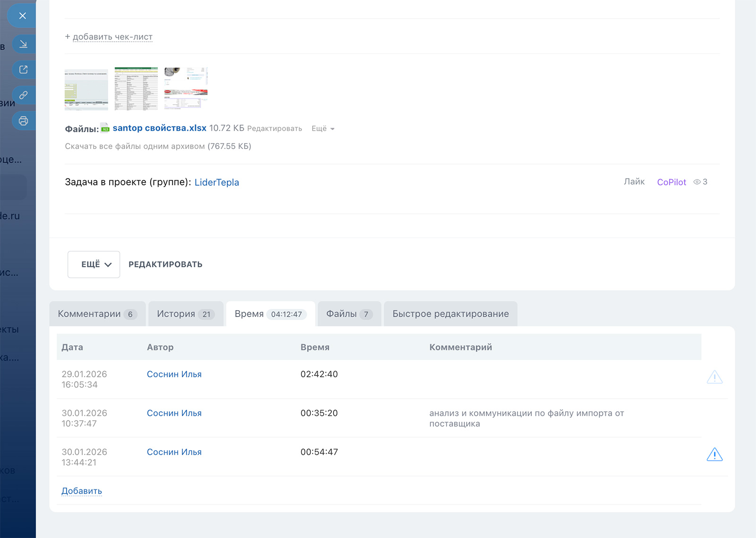The image size is (756, 538).
Task: Open santop свойства.xlsx file
Action: point(159,128)
